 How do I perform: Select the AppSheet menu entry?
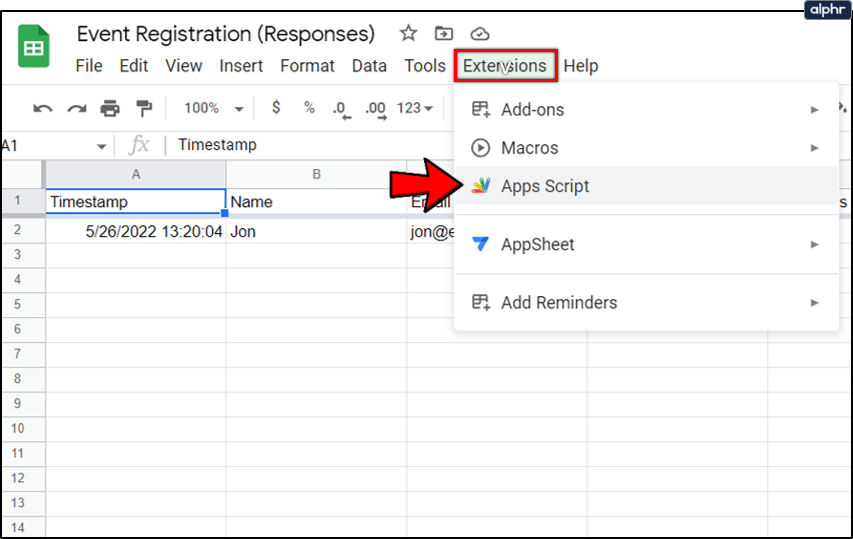click(x=646, y=244)
